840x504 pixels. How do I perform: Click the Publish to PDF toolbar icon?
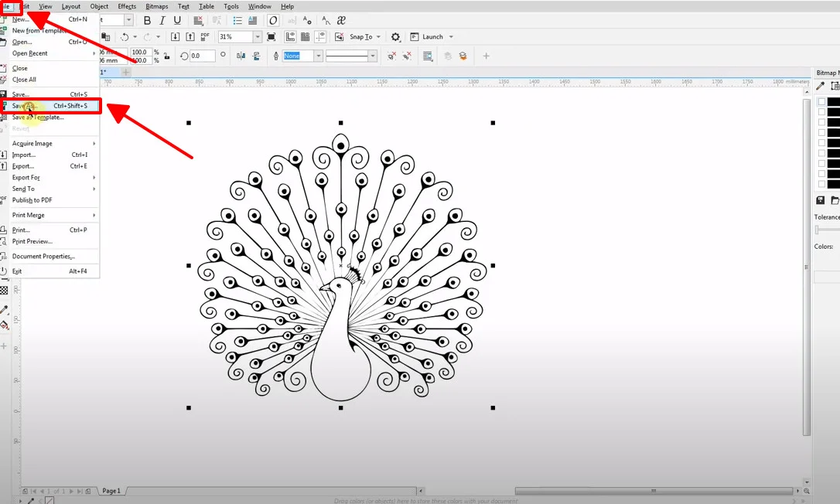pyautogui.click(x=205, y=37)
